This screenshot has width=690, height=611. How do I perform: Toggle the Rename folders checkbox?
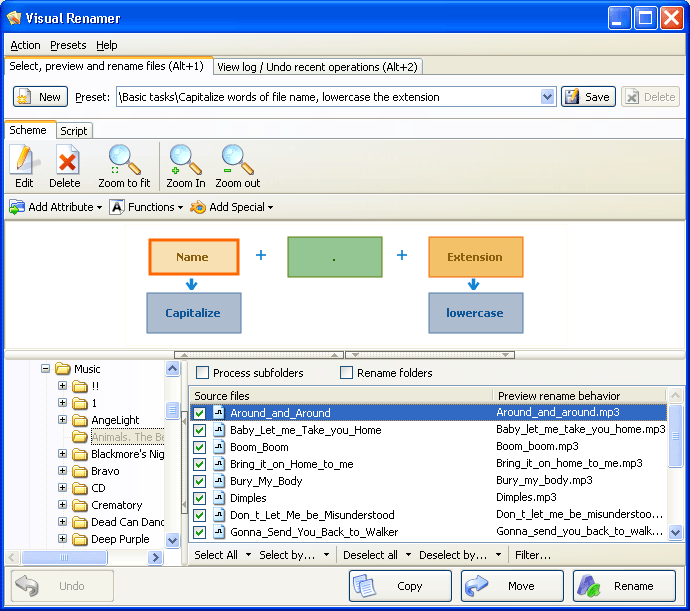tap(347, 373)
